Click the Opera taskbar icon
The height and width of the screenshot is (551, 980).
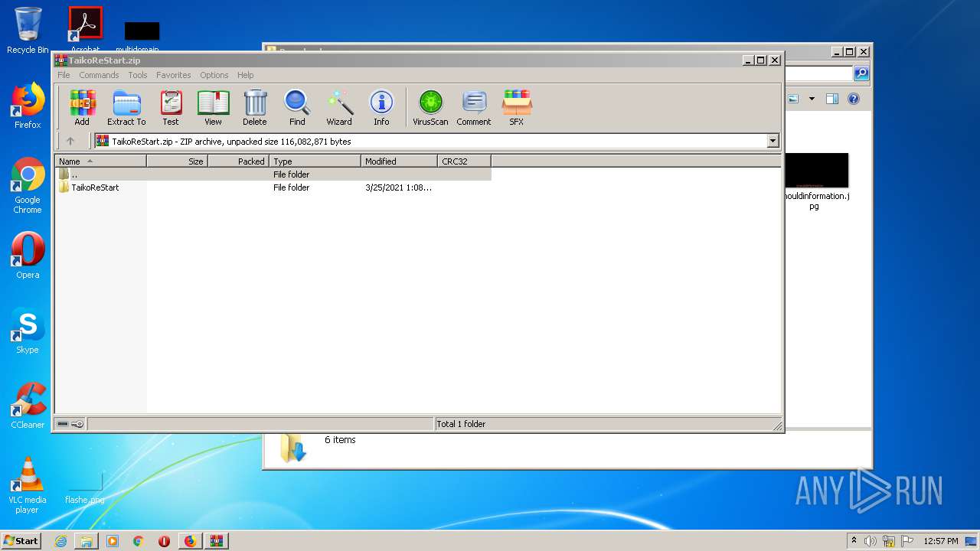point(164,541)
